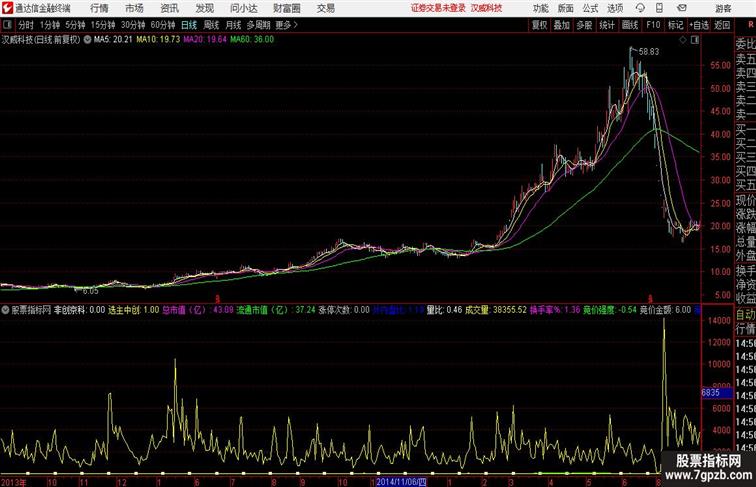Switch to 1分钟 period tab
This screenshot has height=487, width=756.
tap(50, 25)
